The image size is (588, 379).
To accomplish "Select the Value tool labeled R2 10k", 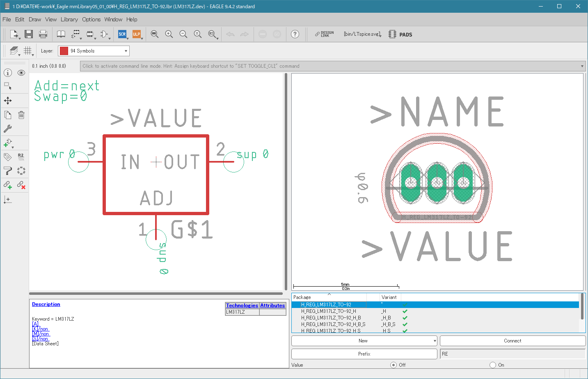I will [x=21, y=157].
